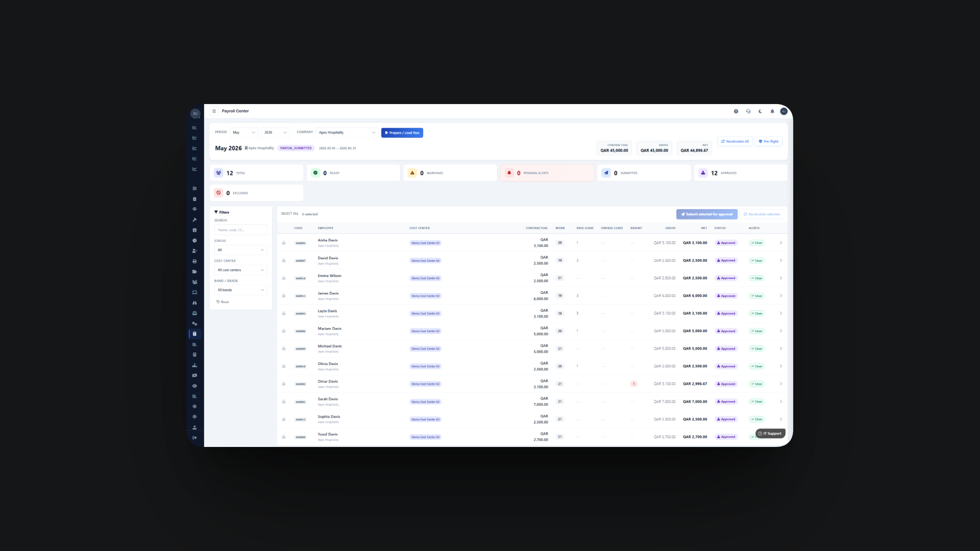Screen dimensions: 980x551
Task: Click Demo Cost Center 63 on James Davis row
Action: coord(425,296)
